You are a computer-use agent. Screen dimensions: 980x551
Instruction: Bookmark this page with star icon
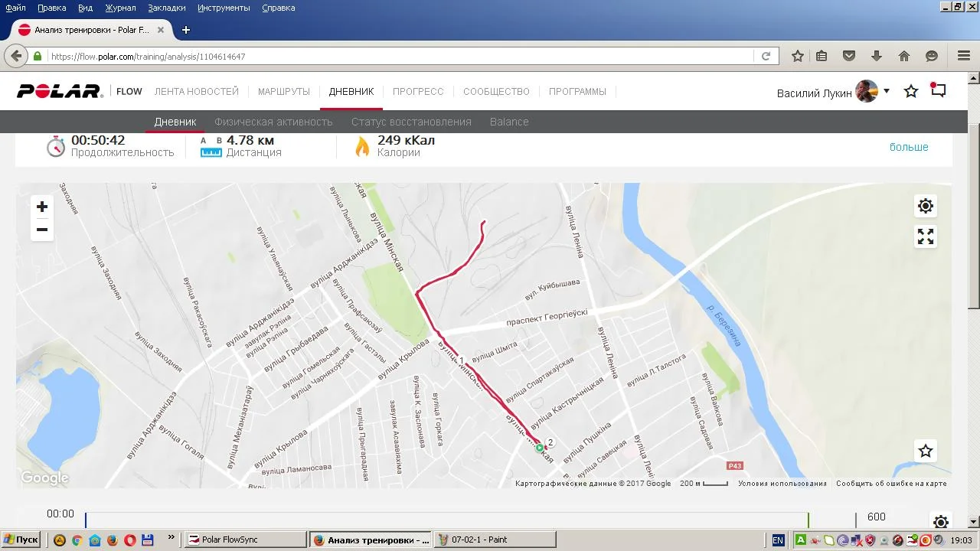coord(798,56)
